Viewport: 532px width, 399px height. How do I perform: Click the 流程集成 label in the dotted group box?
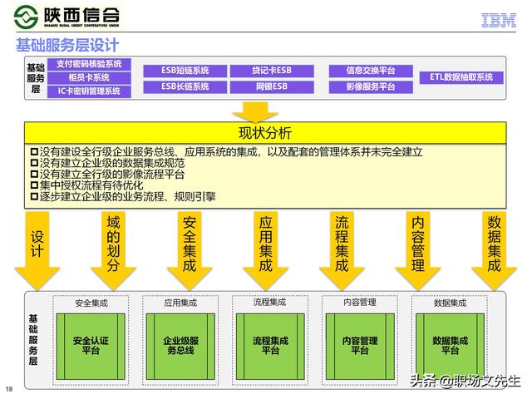coord(269,303)
